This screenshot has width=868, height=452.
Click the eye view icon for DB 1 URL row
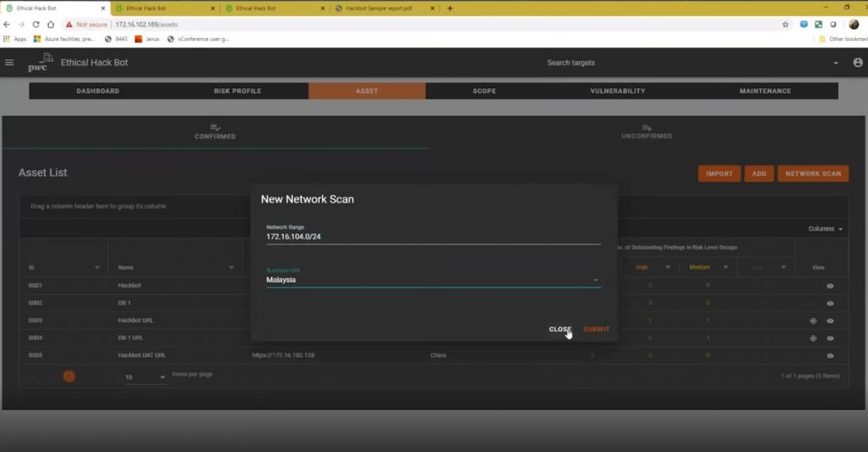pyautogui.click(x=830, y=338)
